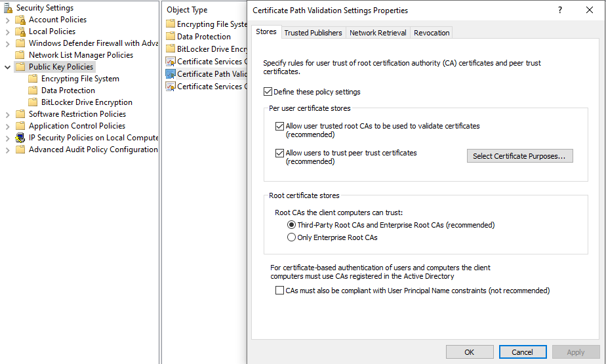Expand Advanced Audit Policy Configuration node
This screenshot has width=606, height=364.
(7, 150)
